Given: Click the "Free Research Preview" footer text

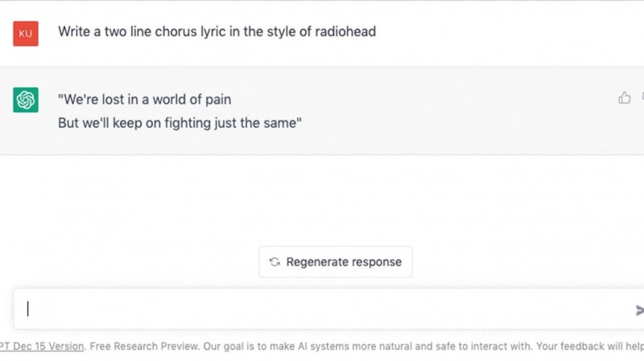Looking at the screenshot, I should click(144, 347).
